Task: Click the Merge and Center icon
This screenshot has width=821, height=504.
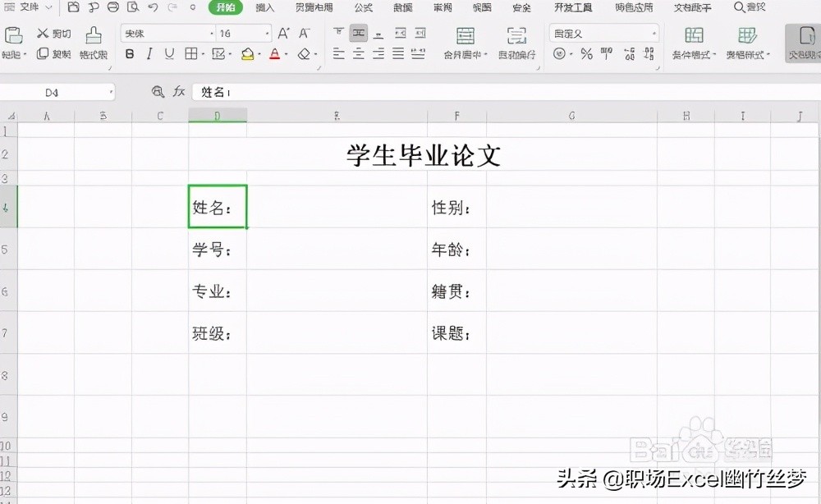Action: click(x=465, y=37)
